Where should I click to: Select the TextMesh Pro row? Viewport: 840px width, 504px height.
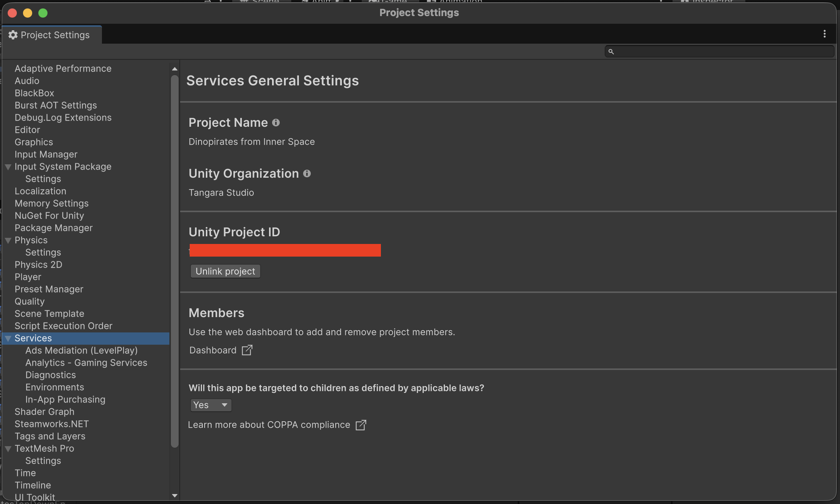point(44,448)
